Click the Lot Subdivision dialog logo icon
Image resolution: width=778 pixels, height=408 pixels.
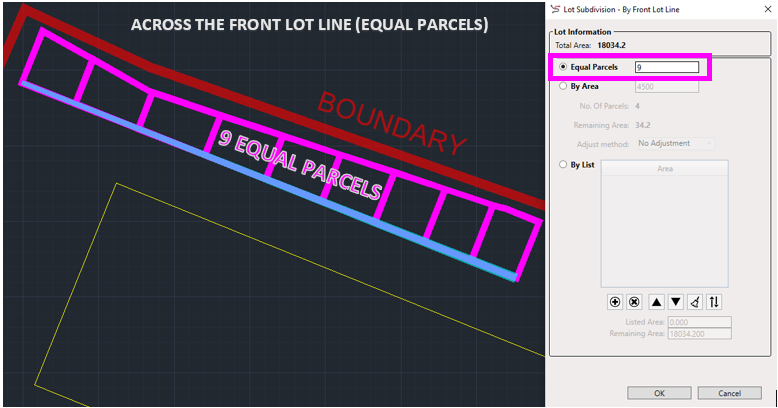556,9
